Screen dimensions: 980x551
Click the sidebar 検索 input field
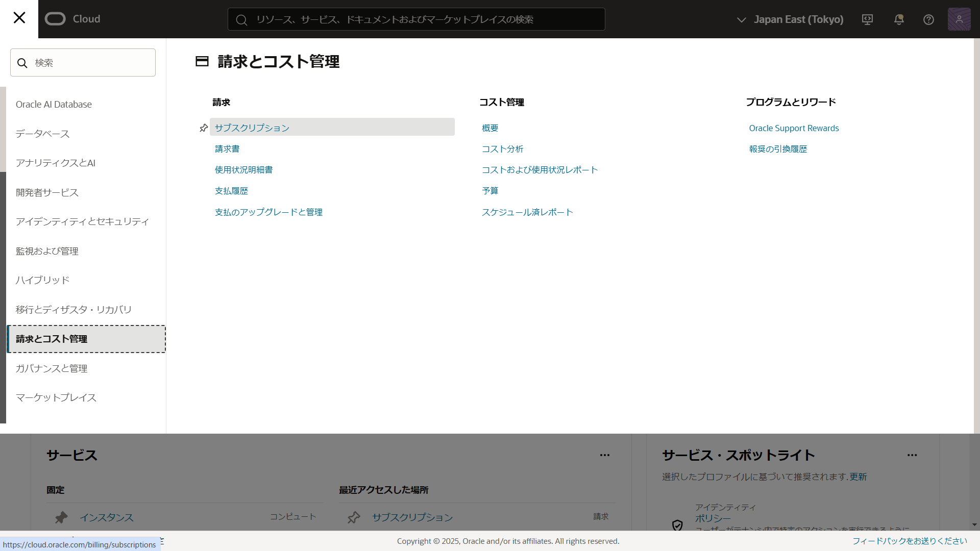click(x=83, y=62)
